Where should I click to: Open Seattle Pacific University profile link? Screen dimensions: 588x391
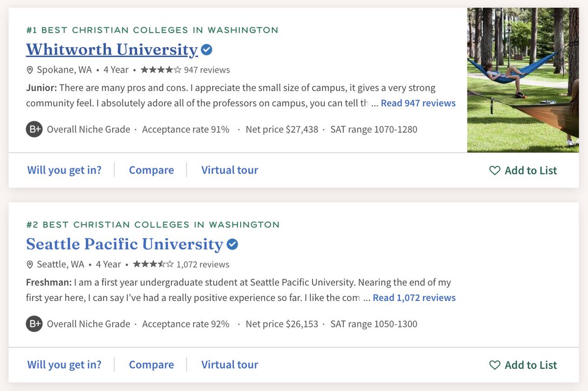click(124, 244)
